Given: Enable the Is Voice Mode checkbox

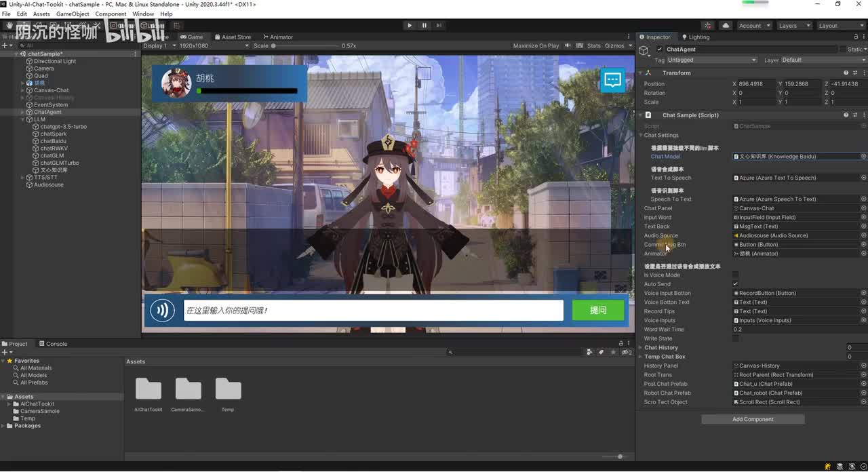Looking at the screenshot, I should tap(736, 275).
